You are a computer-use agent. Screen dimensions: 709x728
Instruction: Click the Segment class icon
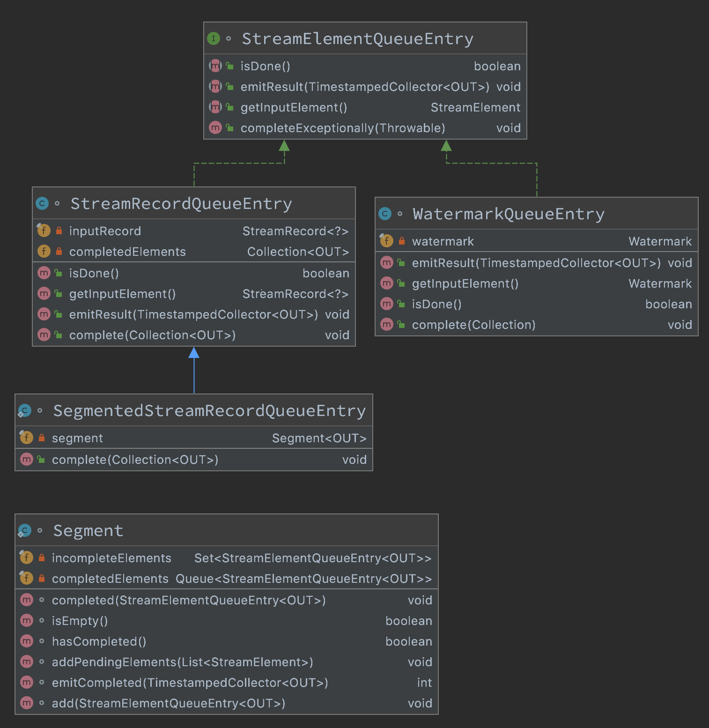pyautogui.click(x=24, y=531)
